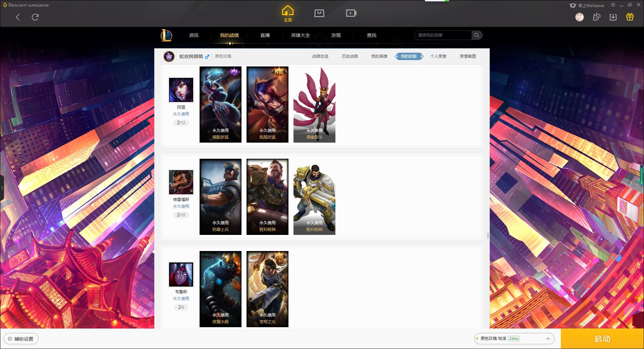The image size is (644, 349).
Task: Open the hamburger menu in title bar
Action: [x=613, y=5]
